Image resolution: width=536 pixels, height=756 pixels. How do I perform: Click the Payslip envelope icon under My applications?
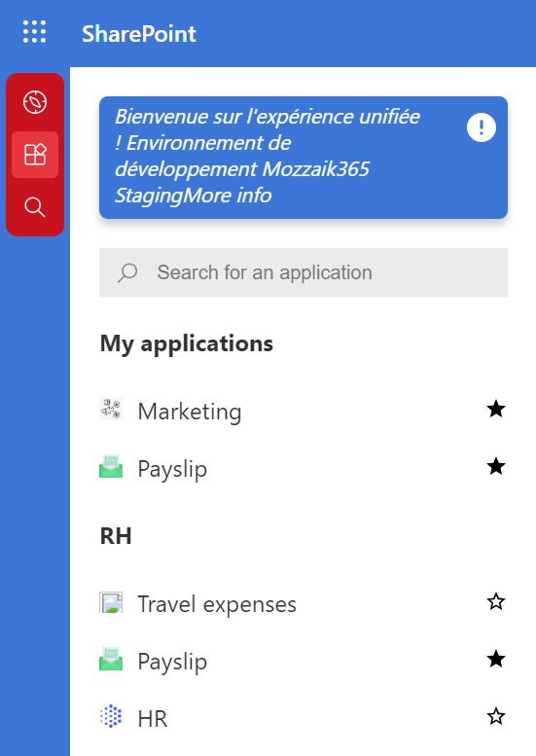pyautogui.click(x=111, y=467)
